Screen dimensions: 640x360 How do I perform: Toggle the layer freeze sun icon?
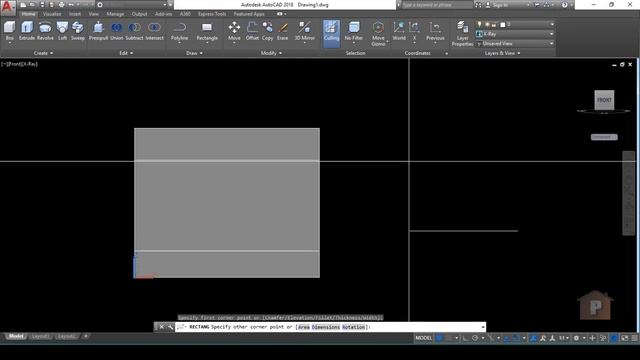coord(487,24)
